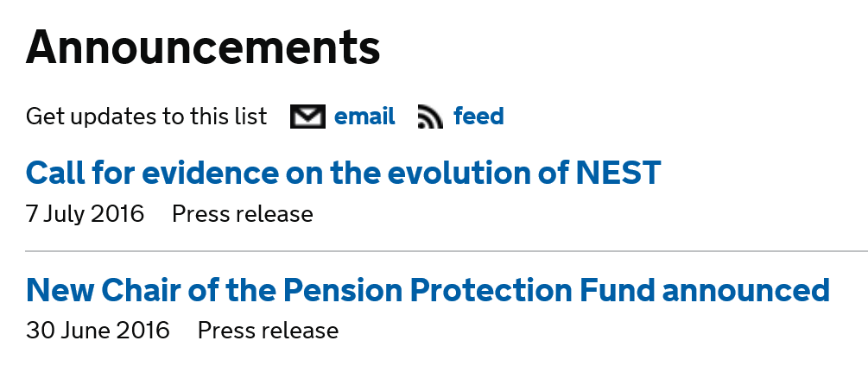Click the 7 July 2016 date
This screenshot has height=366, width=868.
coord(85,214)
